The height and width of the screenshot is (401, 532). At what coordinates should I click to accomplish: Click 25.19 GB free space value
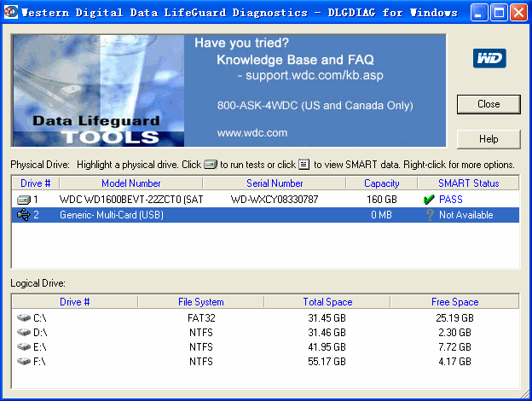point(454,318)
